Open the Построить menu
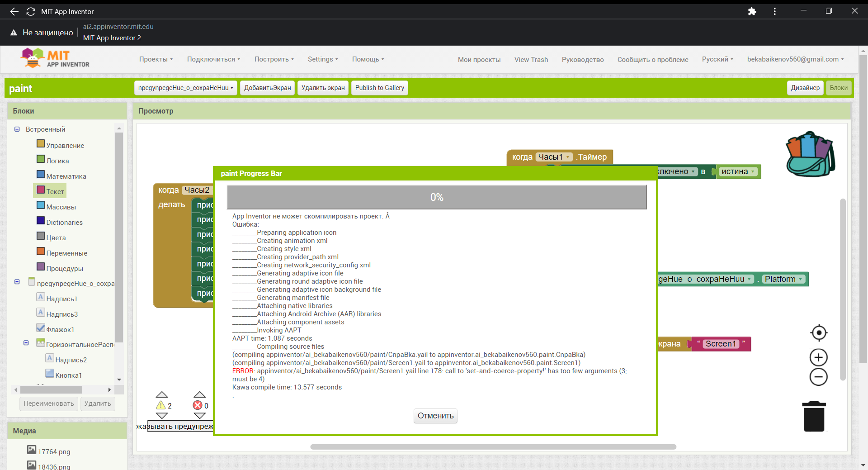Screen dimensions: 868x470 (274, 59)
